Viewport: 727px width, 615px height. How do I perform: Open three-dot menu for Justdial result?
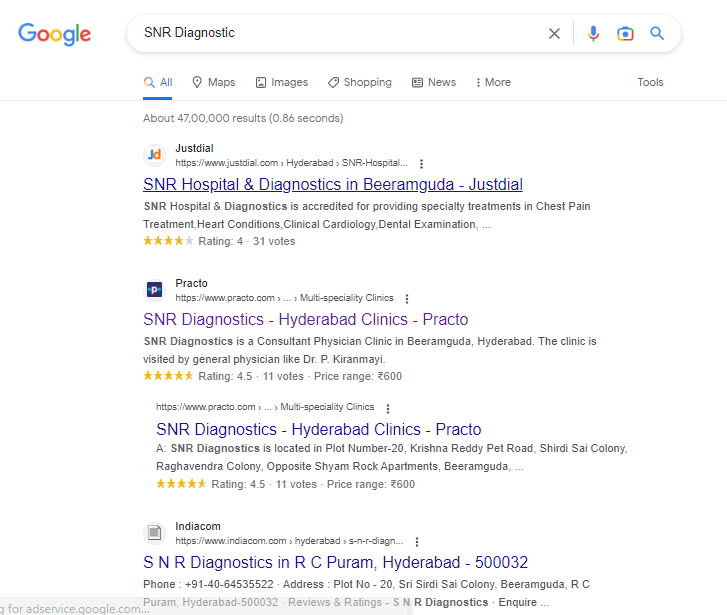pos(421,164)
